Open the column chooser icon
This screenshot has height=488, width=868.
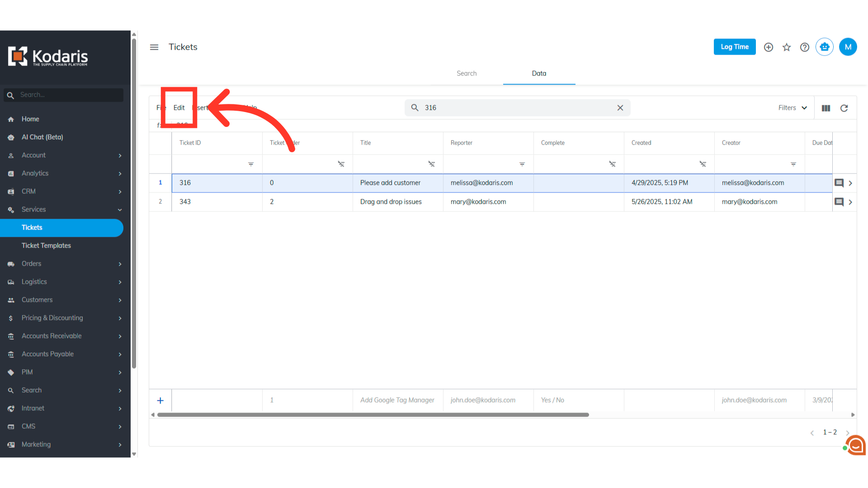(826, 108)
